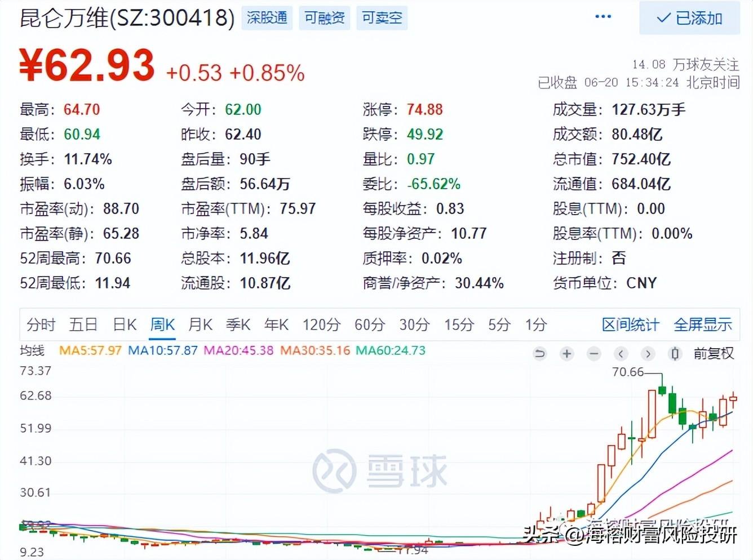Click the stock title 昆仑万维(SZ:300418)
This screenshot has height=560, width=753.
(x=127, y=18)
